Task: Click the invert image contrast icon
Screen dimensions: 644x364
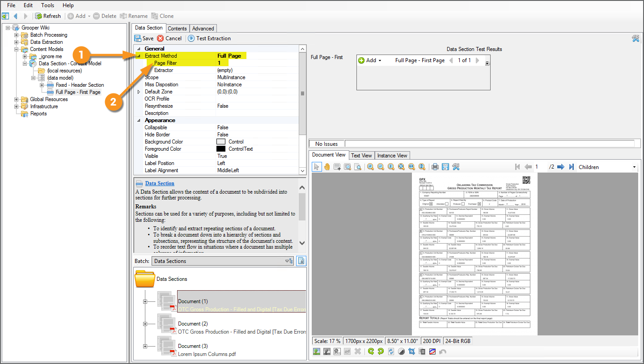Action: 401,351
